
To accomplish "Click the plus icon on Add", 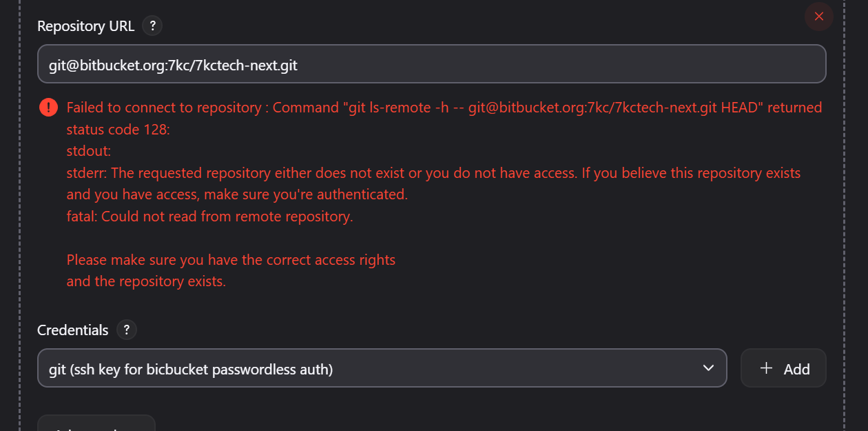I will point(766,368).
